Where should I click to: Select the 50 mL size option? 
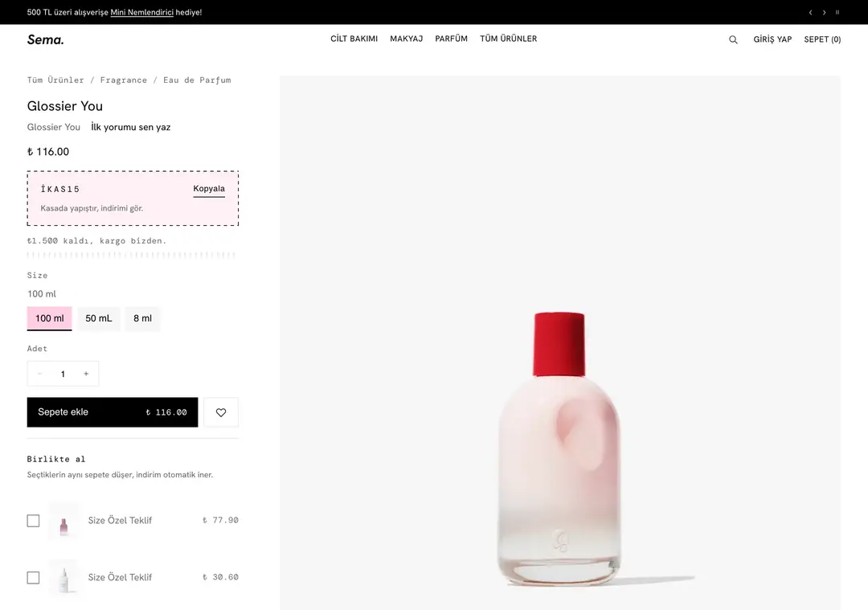tap(99, 318)
